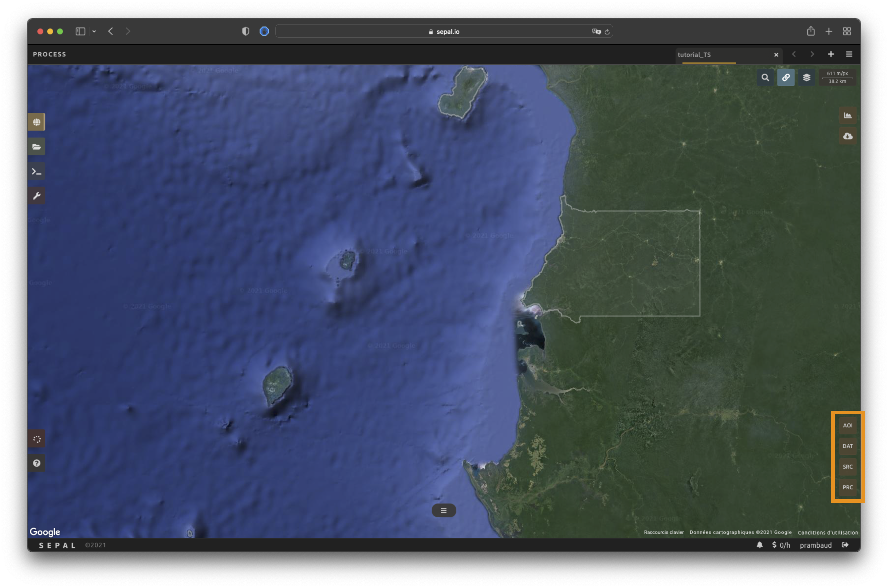Click the chart icon on right
Viewport: 888px width, 588px height.
[847, 115]
